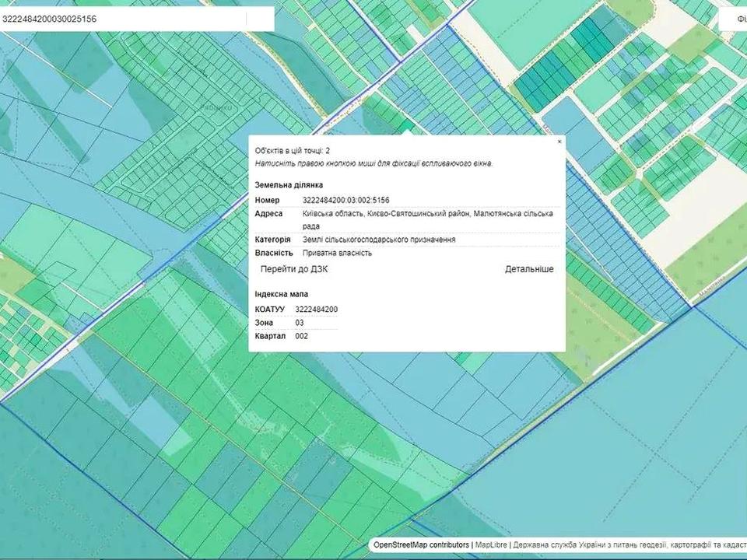Click the Зона value 03
The height and width of the screenshot is (560, 747).
[300, 323]
